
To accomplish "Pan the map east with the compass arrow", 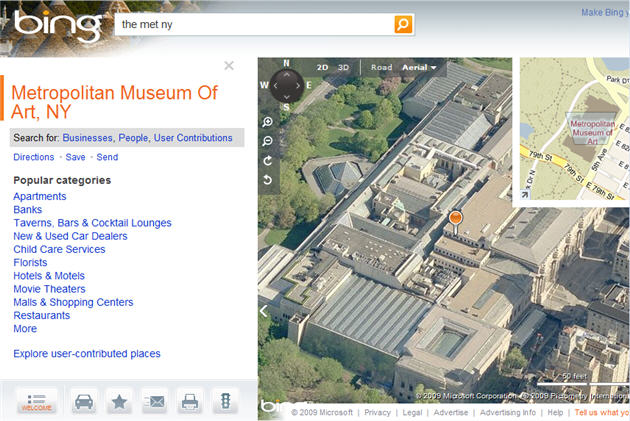I will click(298, 86).
